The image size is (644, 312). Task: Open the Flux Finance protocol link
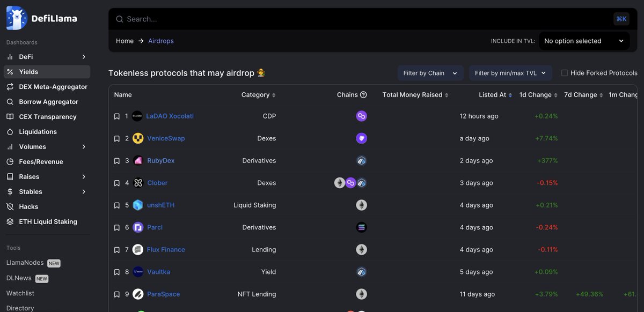tap(165, 249)
